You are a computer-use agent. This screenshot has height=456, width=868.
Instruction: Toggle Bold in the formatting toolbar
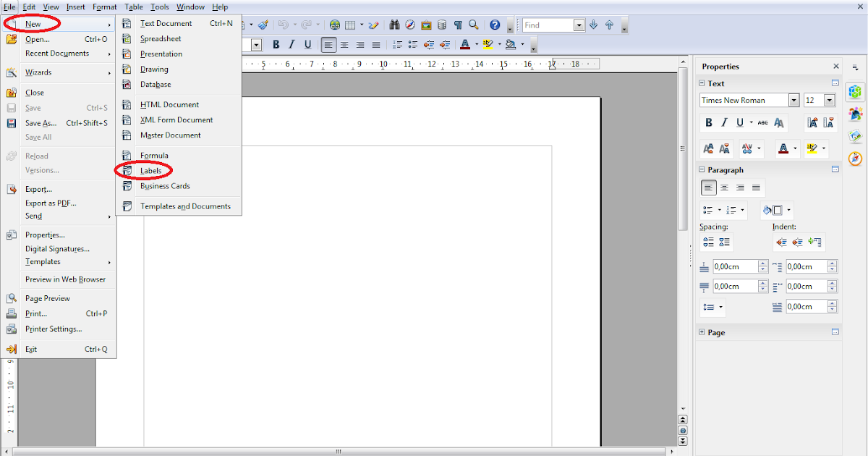tap(276, 45)
